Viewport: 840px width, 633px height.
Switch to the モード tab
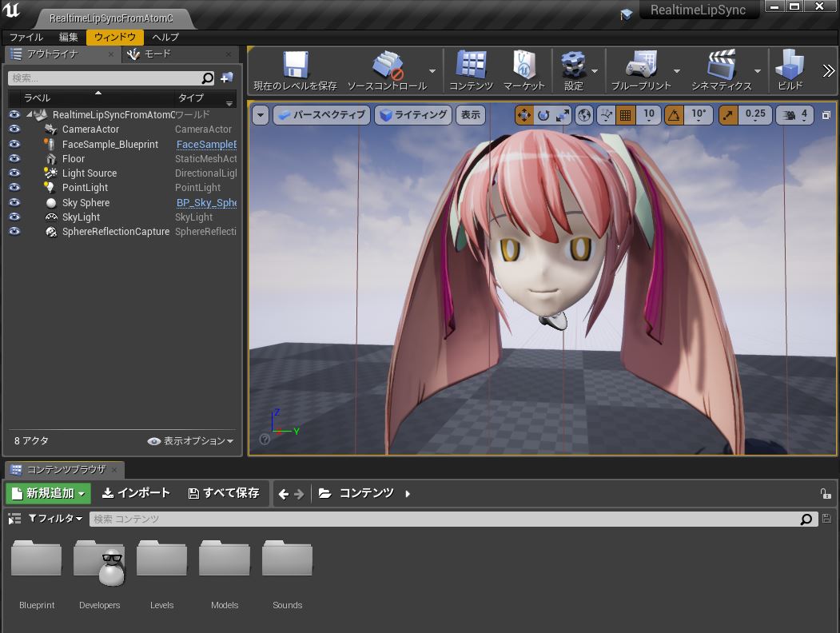point(157,54)
